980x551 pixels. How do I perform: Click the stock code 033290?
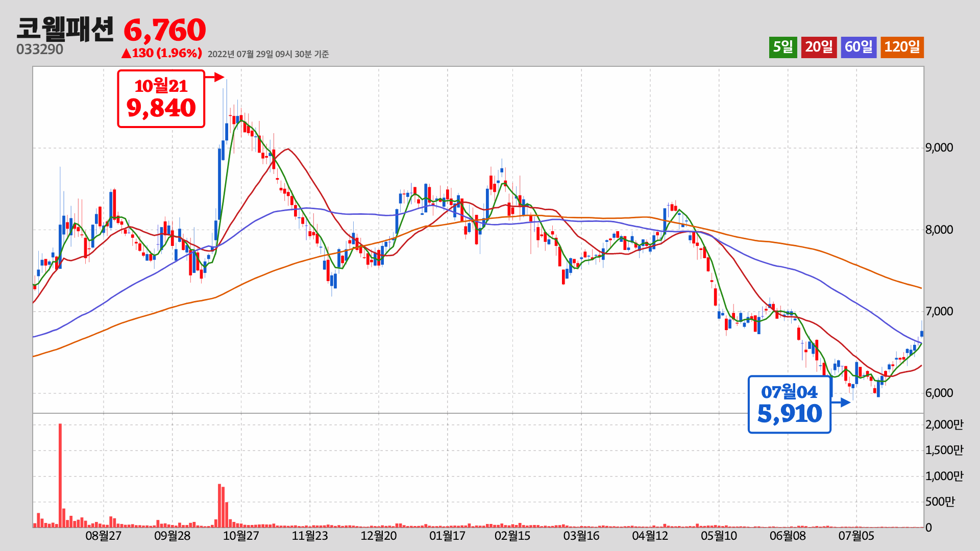coord(40,50)
